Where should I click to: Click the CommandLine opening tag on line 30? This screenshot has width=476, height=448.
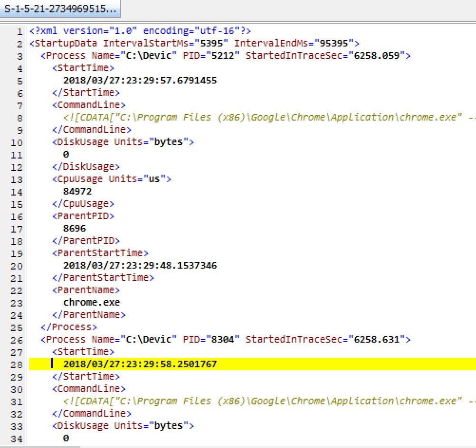[x=89, y=389]
